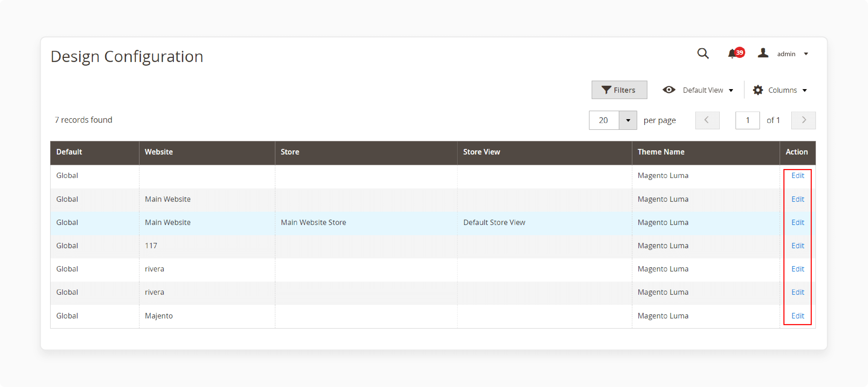Sort by the Theme Name column header
Viewport: 868px width, 387px height.
705,152
